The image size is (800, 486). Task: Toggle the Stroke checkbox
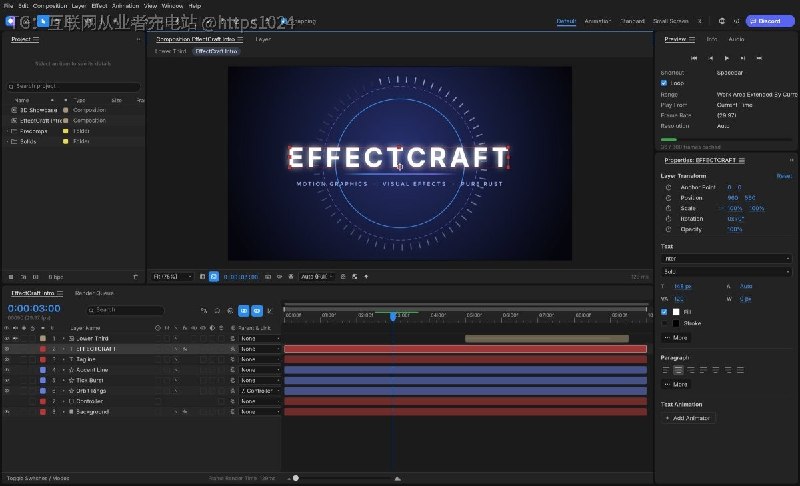(664, 323)
